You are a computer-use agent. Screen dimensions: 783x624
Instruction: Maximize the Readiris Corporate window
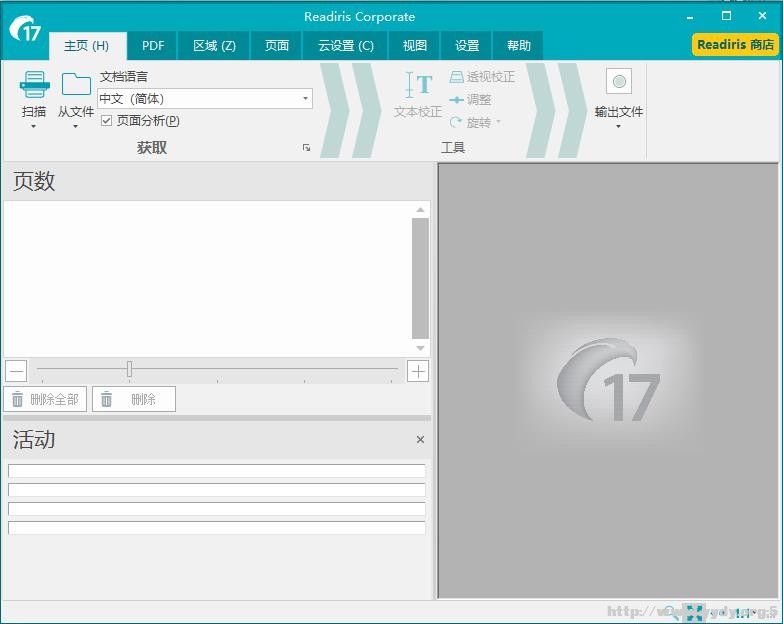pyautogui.click(x=727, y=16)
